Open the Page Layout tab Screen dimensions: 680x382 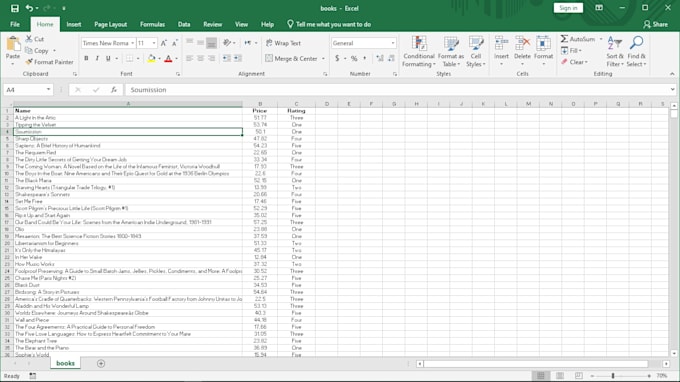tap(111, 24)
